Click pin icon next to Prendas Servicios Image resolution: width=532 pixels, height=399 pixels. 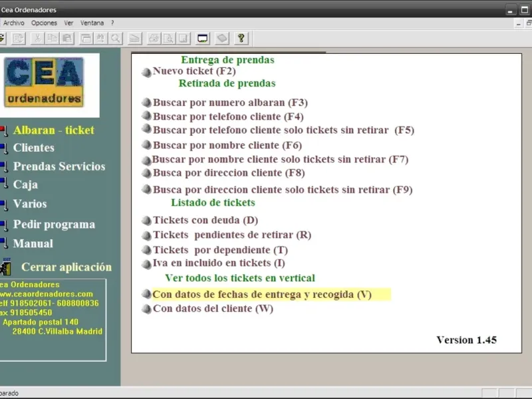pos(4,167)
